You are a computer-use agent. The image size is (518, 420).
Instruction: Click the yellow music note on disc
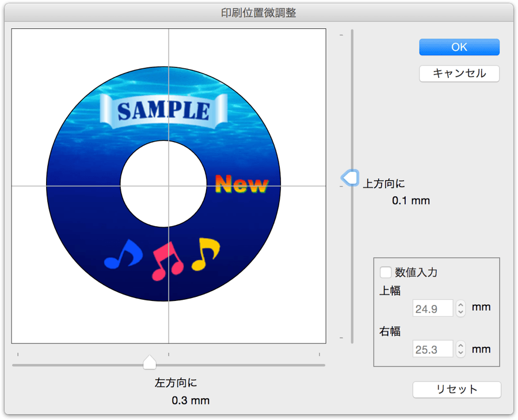(x=206, y=254)
